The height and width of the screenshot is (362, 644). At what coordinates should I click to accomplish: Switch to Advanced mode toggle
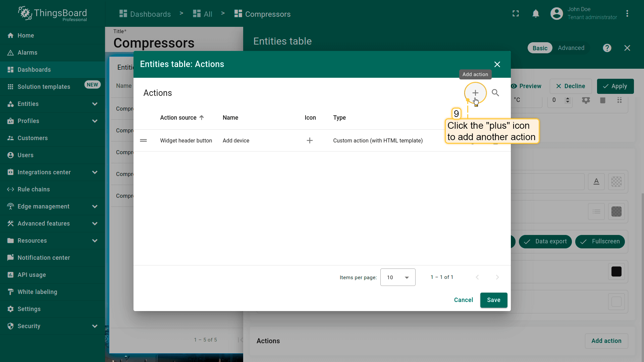(571, 48)
